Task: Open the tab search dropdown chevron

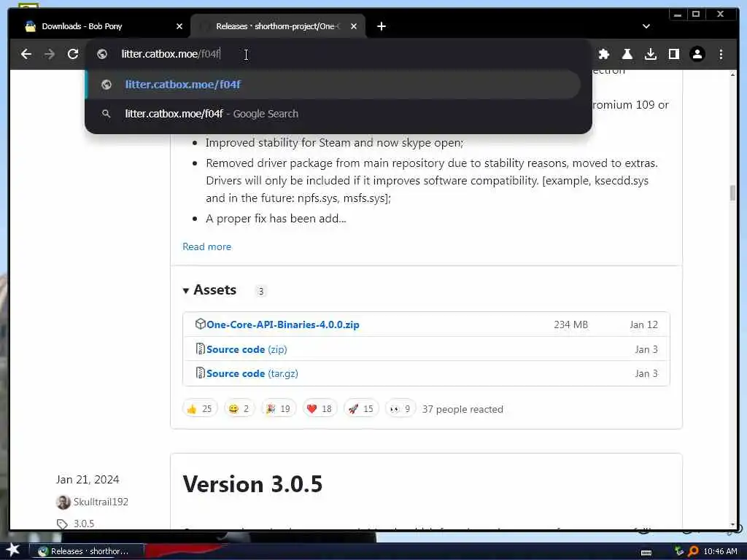Action: (x=646, y=26)
